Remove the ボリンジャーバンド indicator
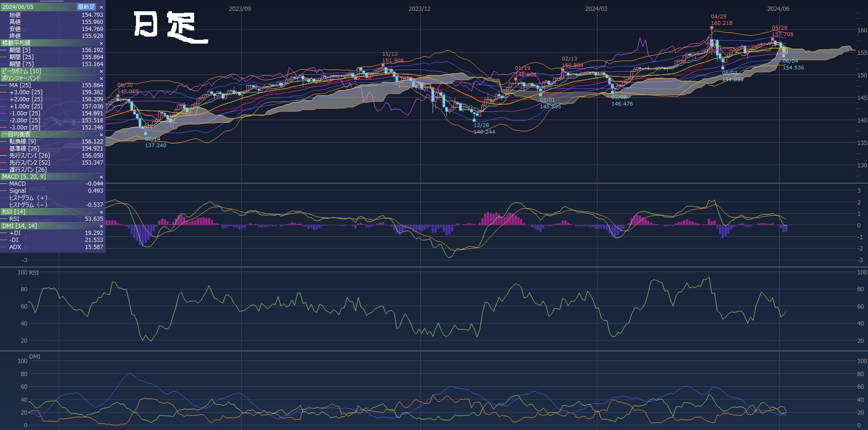This screenshot has width=868, height=430. pyautogui.click(x=101, y=78)
